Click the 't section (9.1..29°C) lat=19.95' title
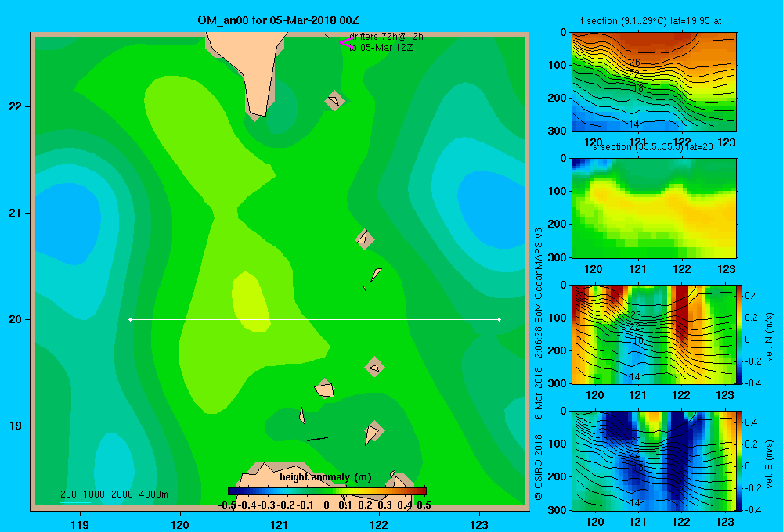The width and height of the screenshot is (783, 532). click(x=651, y=21)
